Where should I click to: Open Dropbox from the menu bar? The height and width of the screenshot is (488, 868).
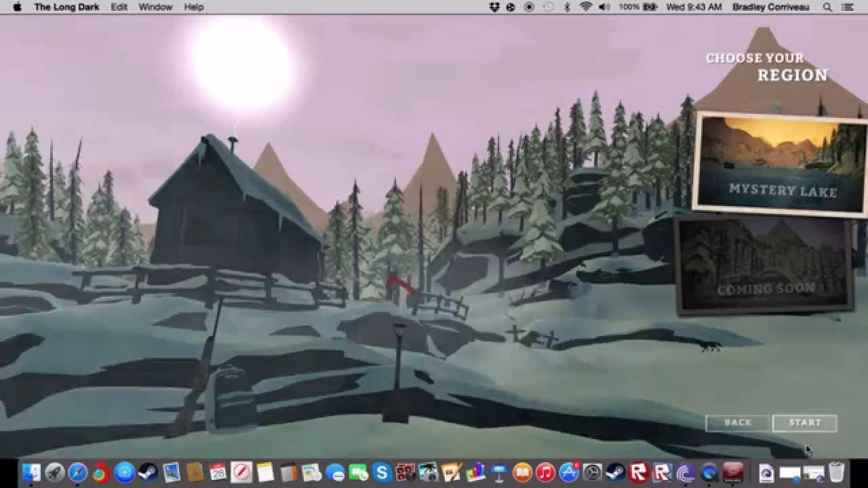(x=495, y=7)
